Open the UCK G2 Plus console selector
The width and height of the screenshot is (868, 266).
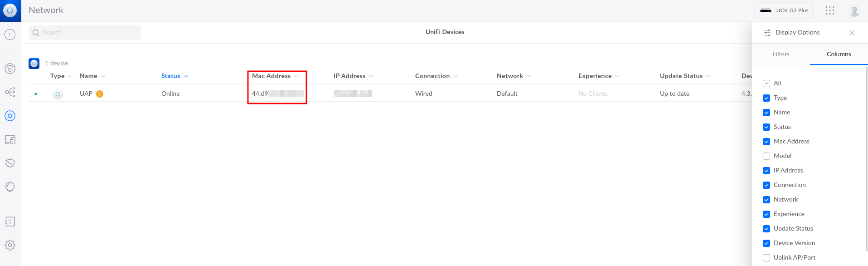click(x=784, y=10)
